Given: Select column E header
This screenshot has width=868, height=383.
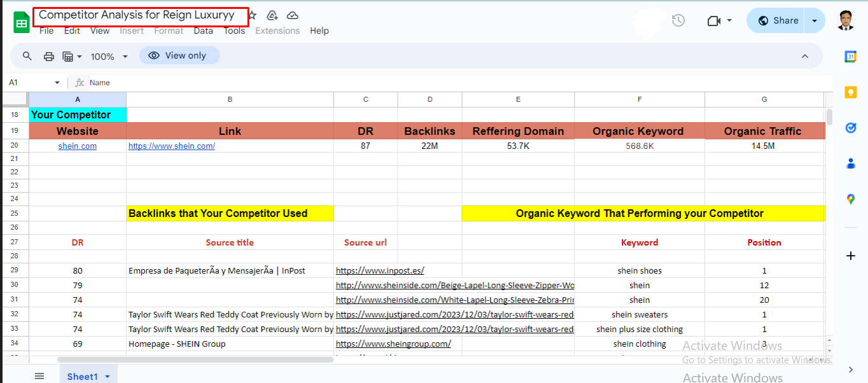Looking at the screenshot, I should pyautogui.click(x=518, y=99).
